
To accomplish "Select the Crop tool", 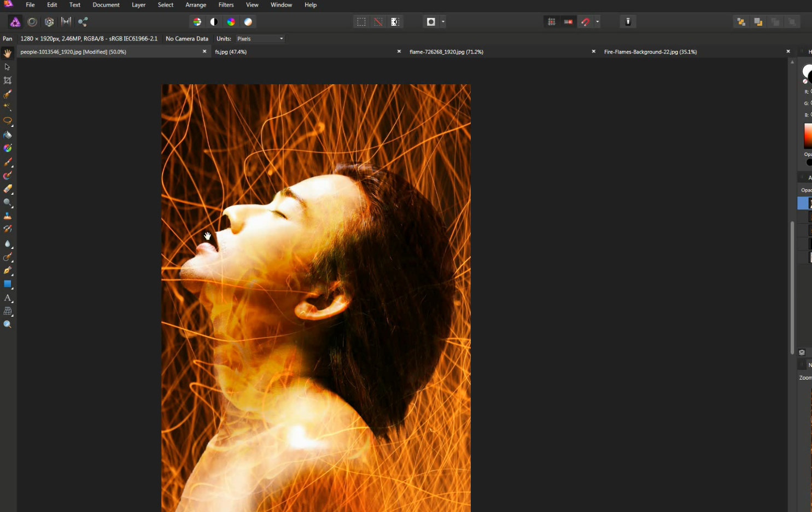I will coord(8,80).
